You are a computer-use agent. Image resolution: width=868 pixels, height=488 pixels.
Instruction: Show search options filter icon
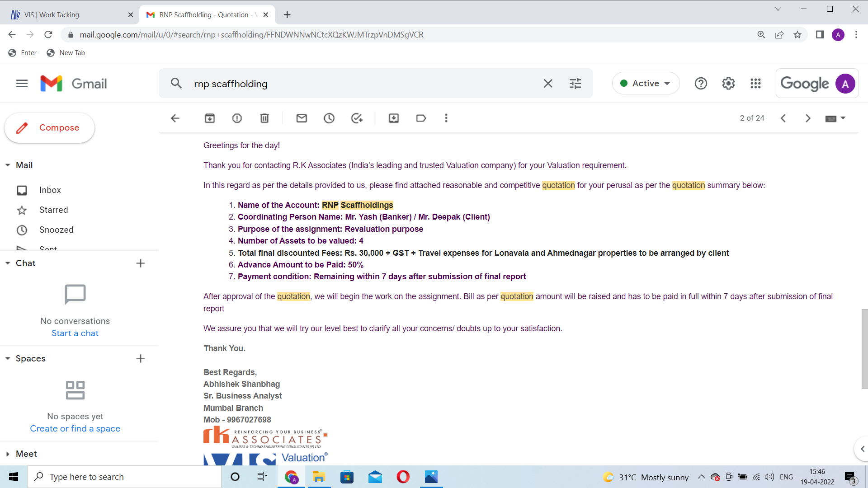(575, 84)
